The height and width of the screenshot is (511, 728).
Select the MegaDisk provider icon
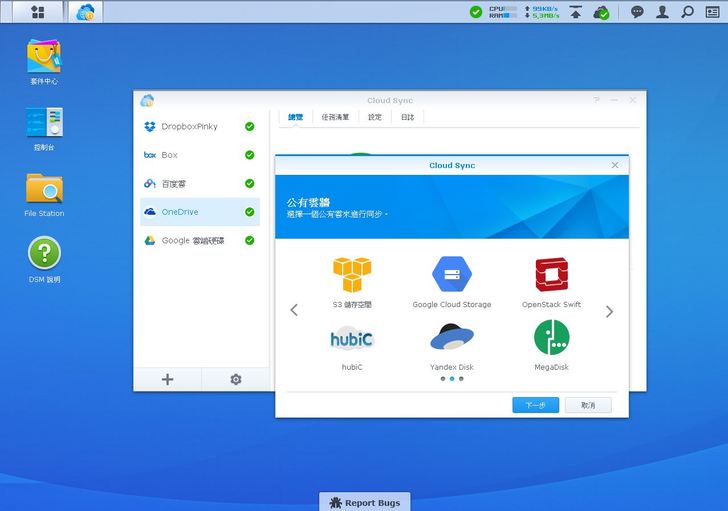click(x=551, y=340)
